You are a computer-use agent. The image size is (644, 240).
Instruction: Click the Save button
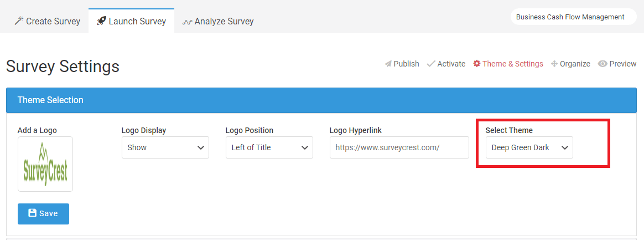click(43, 213)
